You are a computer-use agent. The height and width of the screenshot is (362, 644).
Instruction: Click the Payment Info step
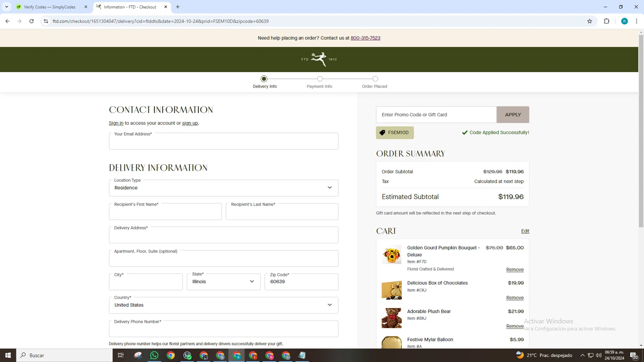coord(319,82)
